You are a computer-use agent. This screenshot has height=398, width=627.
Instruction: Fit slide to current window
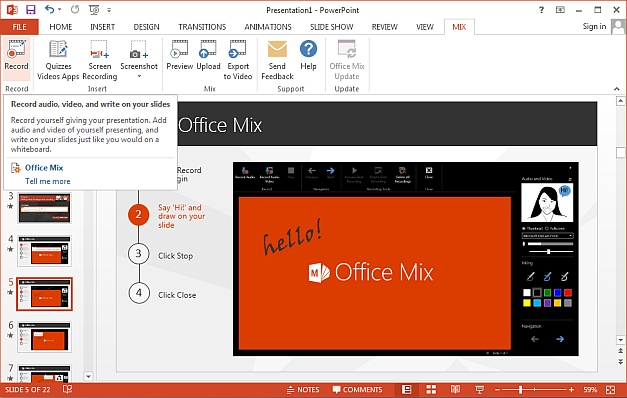[x=611, y=390]
